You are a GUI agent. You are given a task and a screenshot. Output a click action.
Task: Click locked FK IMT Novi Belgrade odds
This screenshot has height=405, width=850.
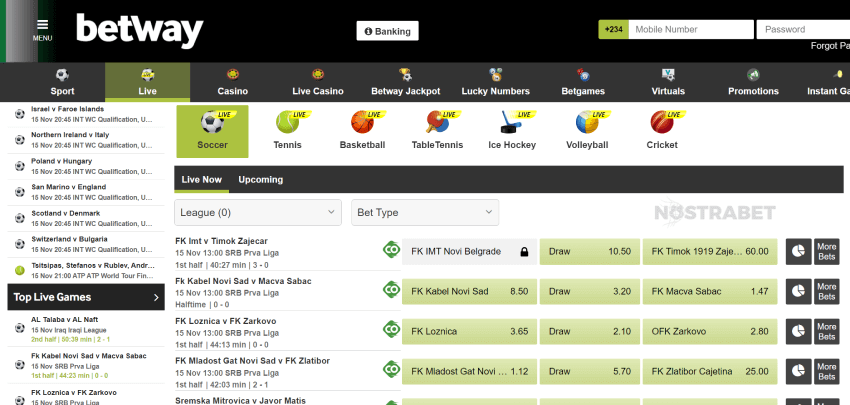point(469,252)
